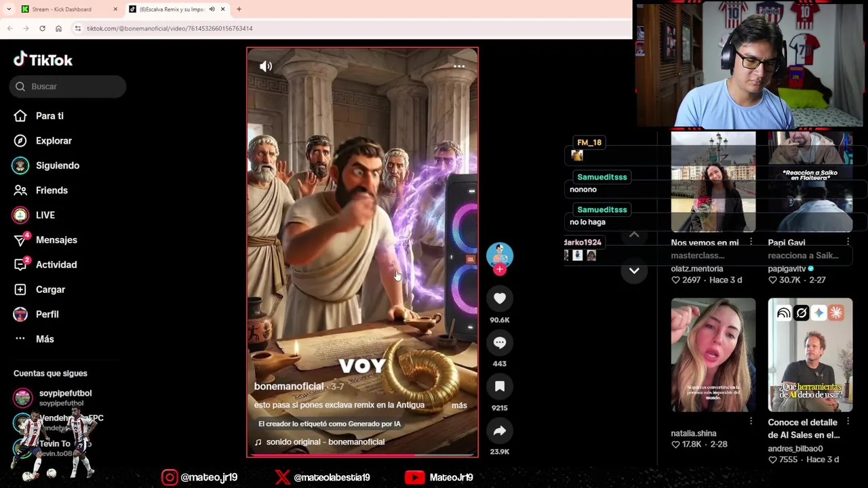The image size is (868, 488).
Task: Mute the TikTok tab audio icon
Action: [x=212, y=9]
